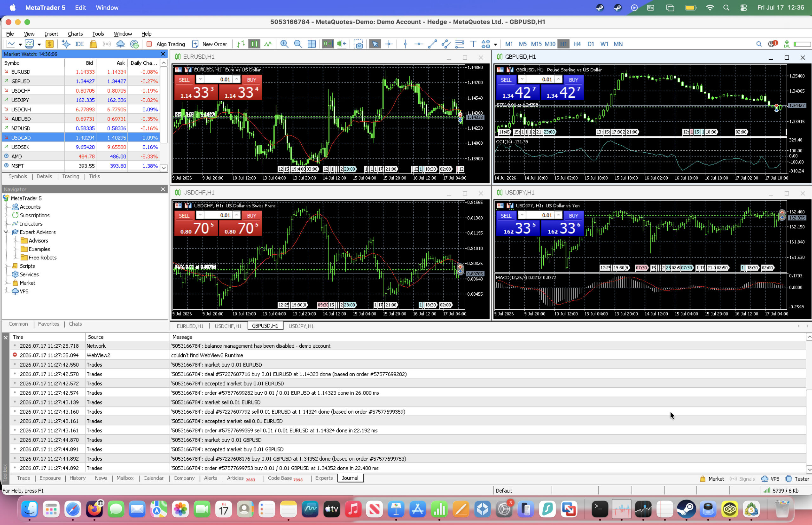The width and height of the screenshot is (812, 525).
Task: Open the graphical objects dropdown arrow
Action: point(495,44)
